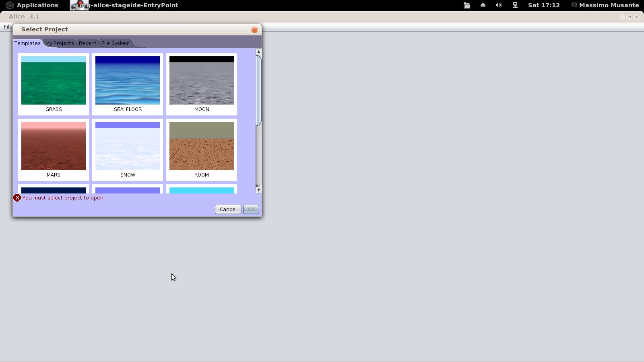The height and width of the screenshot is (362, 644).
Task: Switch to the Templates tab
Action: click(x=27, y=43)
